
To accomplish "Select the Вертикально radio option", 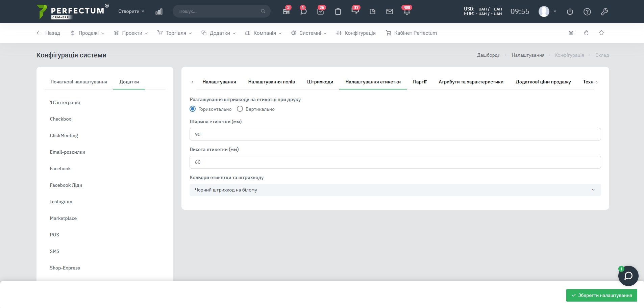I will click(240, 109).
